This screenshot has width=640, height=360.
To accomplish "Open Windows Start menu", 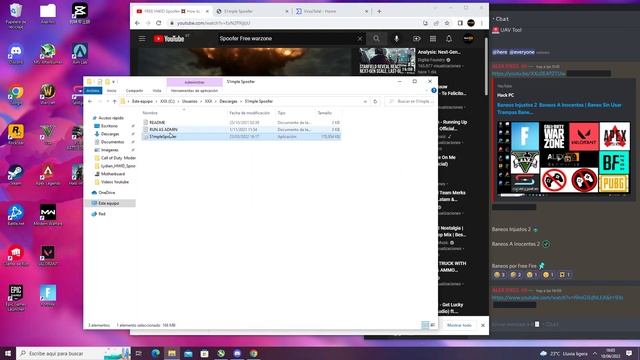I will pyautogui.click(x=7, y=353).
